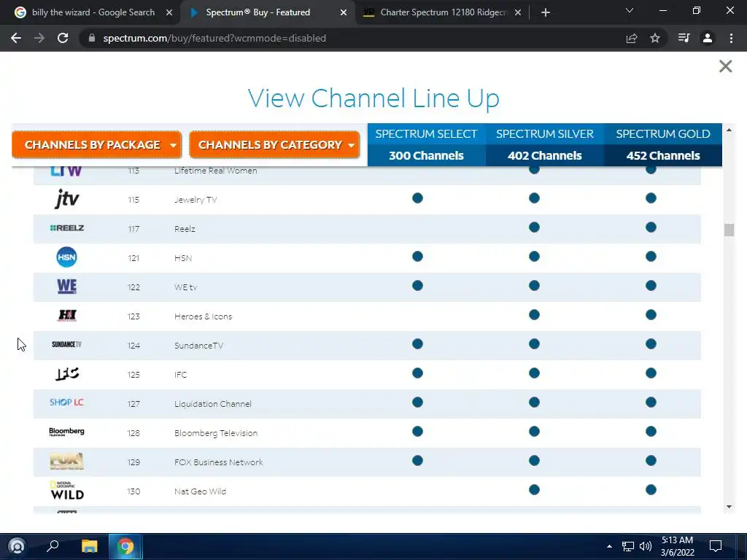Click the IFC channel logo
Image resolution: width=747 pixels, height=560 pixels.
(66, 374)
